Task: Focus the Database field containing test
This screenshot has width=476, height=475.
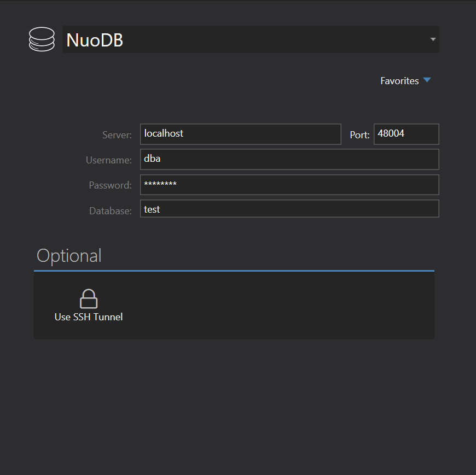Action: (x=289, y=209)
